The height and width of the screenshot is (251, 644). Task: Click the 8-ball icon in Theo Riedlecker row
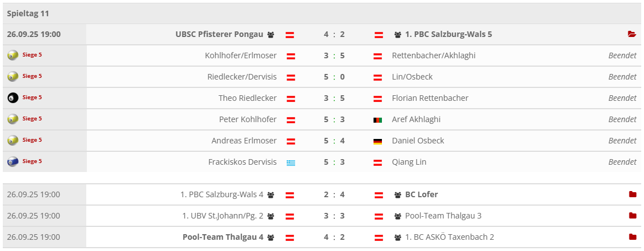coord(13,98)
